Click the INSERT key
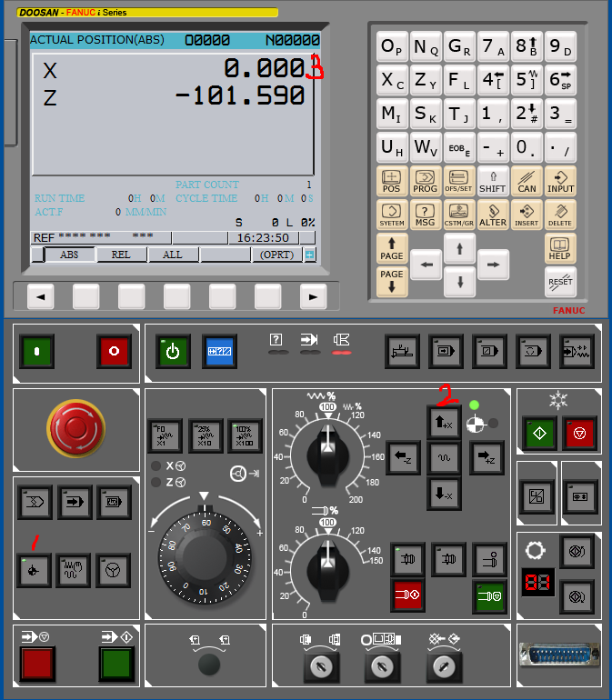Screen dimensions: 612x700 527,215
